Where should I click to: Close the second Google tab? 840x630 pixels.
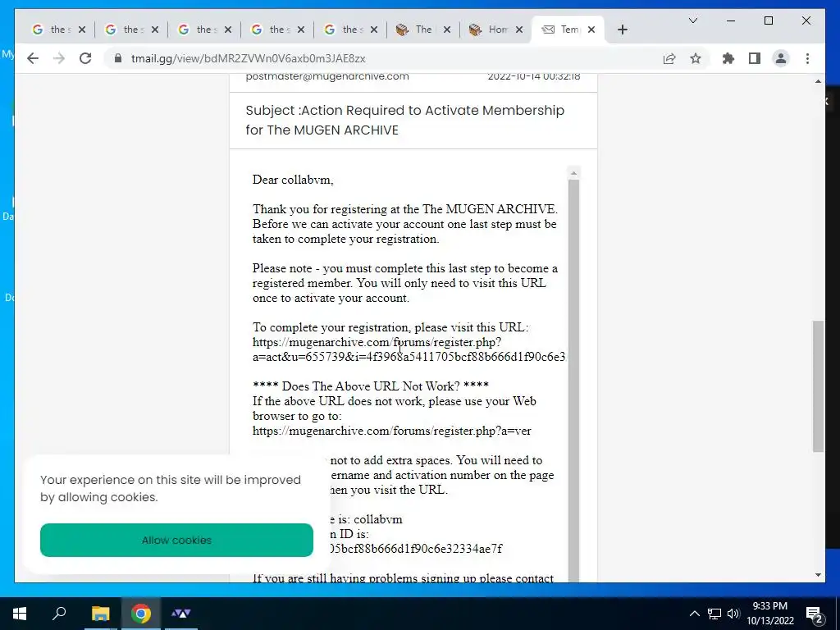[x=155, y=30]
